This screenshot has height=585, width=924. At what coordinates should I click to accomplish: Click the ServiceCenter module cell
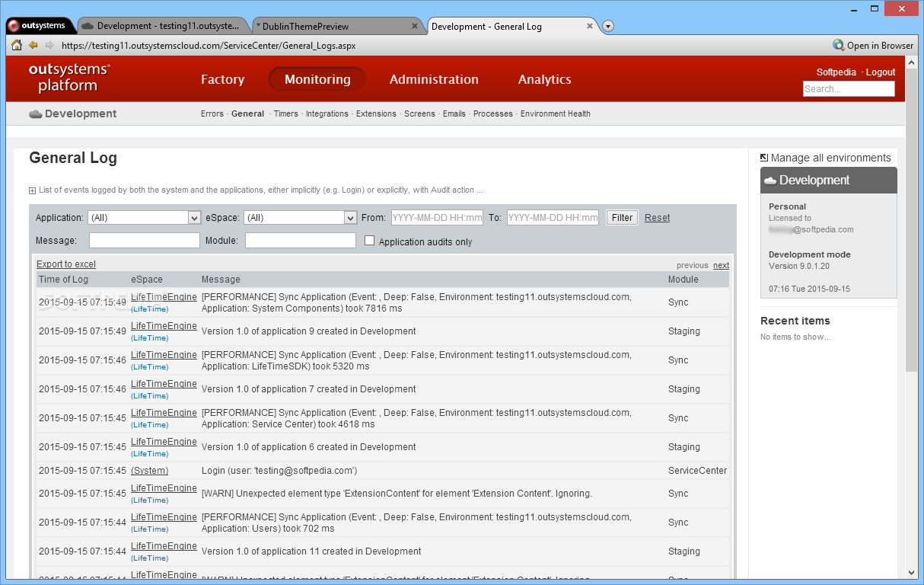pyautogui.click(x=697, y=471)
